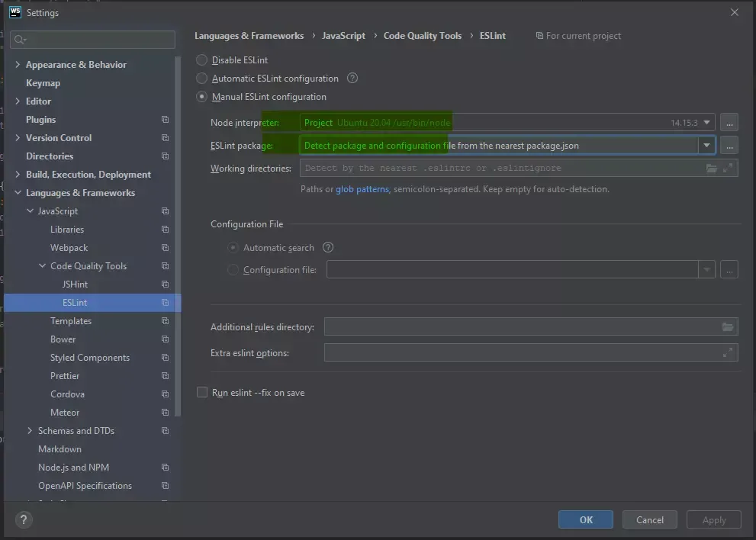Click JavaScript in the breadcrumb path
This screenshot has width=756, height=540.
click(x=343, y=36)
